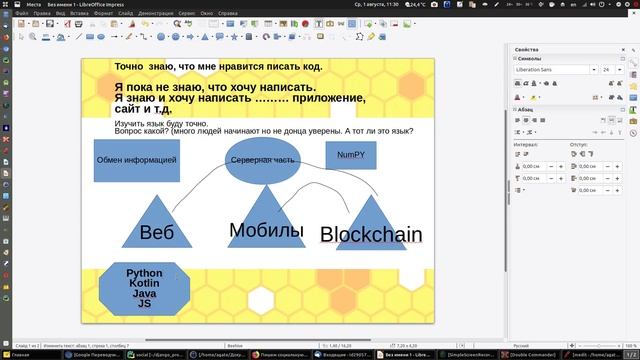Open the Файл menu
The width and height of the screenshot is (640, 360).
(22, 13)
